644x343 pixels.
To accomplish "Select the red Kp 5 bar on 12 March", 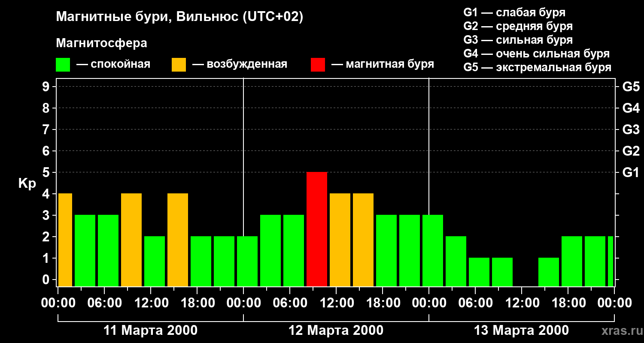I will click(x=317, y=229).
